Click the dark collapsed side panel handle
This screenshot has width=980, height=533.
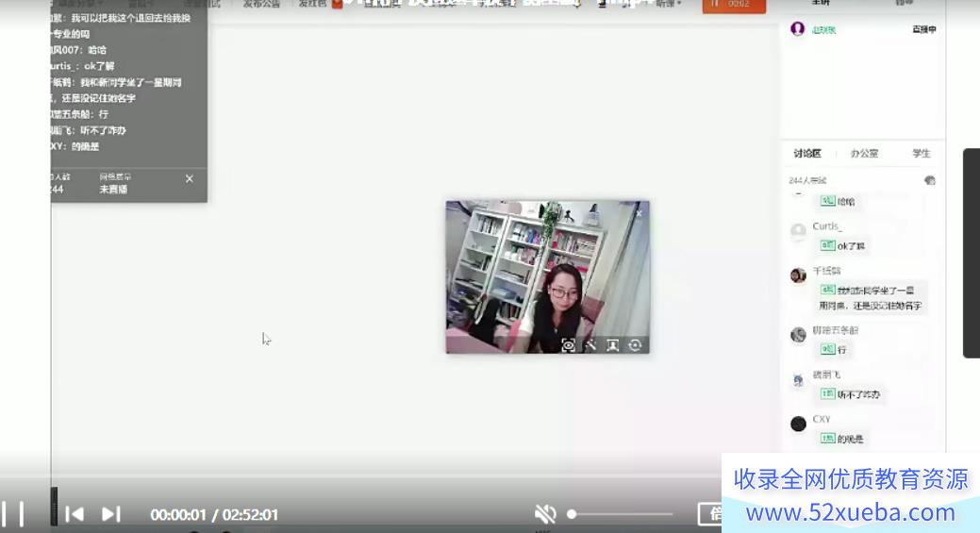(972, 253)
